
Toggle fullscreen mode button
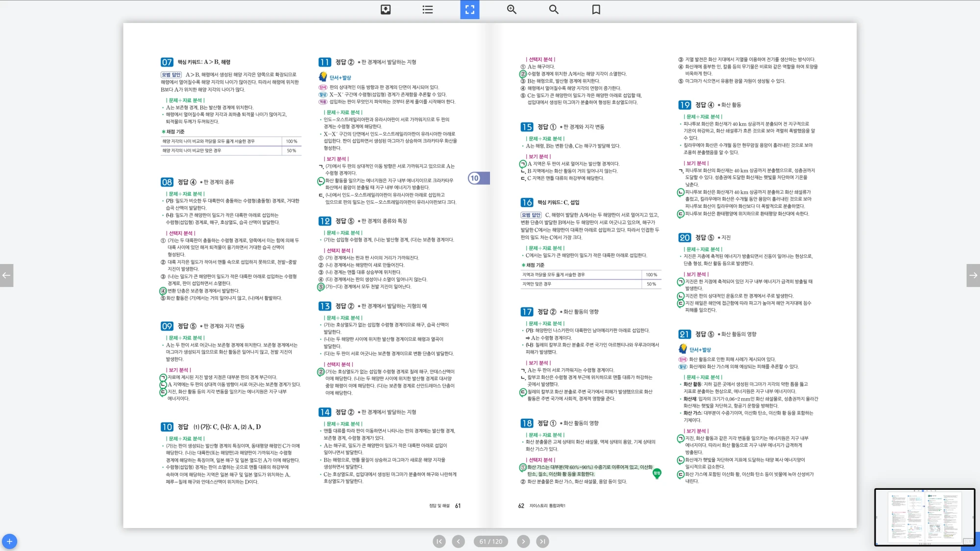(x=469, y=9)
